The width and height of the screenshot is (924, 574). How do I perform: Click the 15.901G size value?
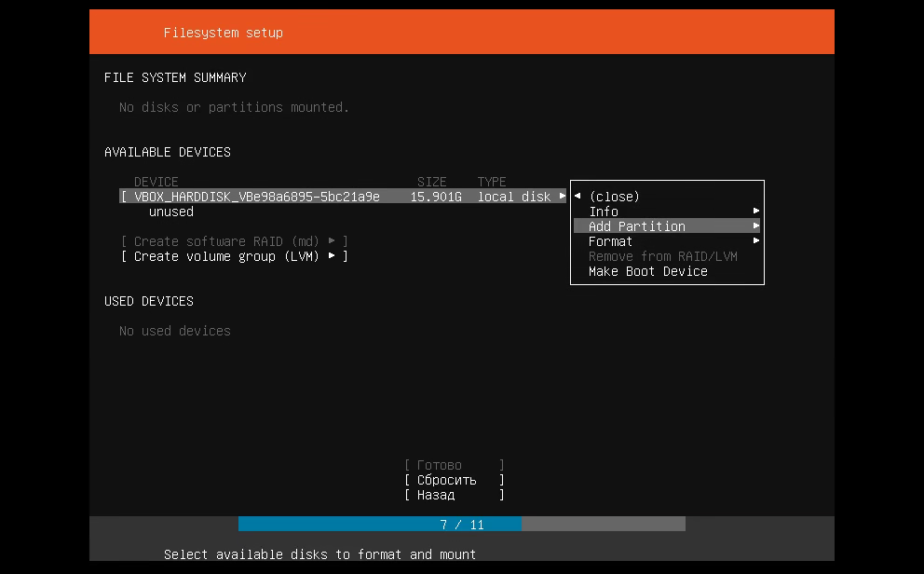tap(436, 197)
